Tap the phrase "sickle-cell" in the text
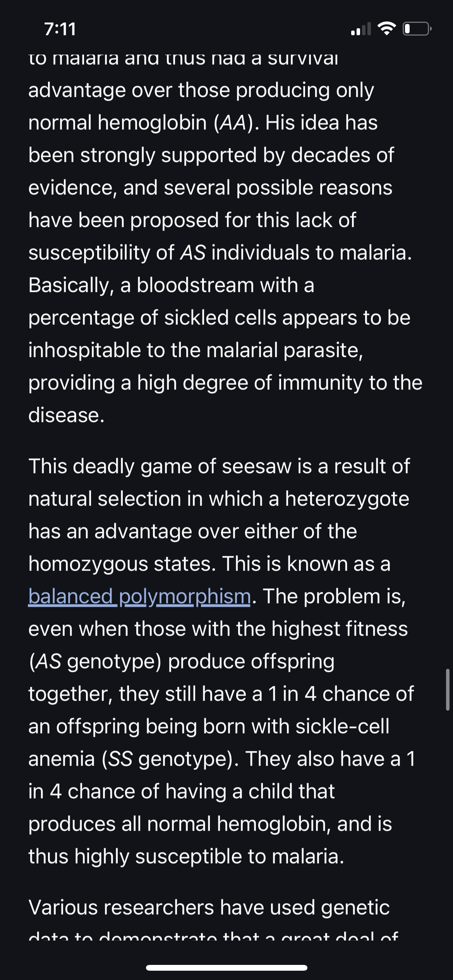 coord(342,726)
